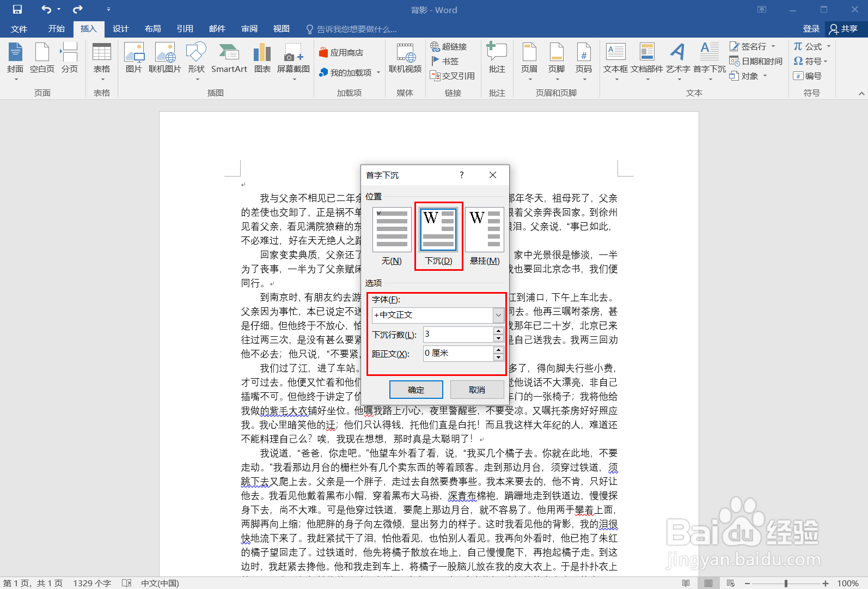Undo the last action
868x589 pixels.
(46, 9)
